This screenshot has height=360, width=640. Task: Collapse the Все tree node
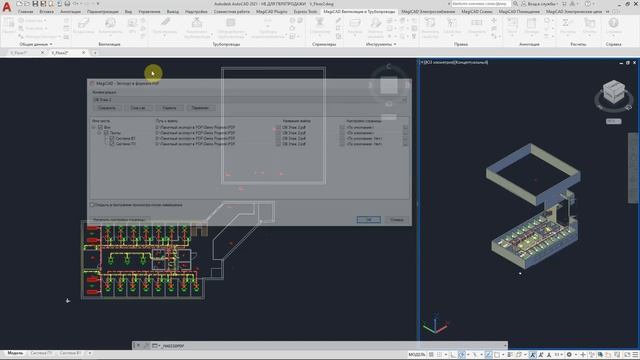click(94, 127)
